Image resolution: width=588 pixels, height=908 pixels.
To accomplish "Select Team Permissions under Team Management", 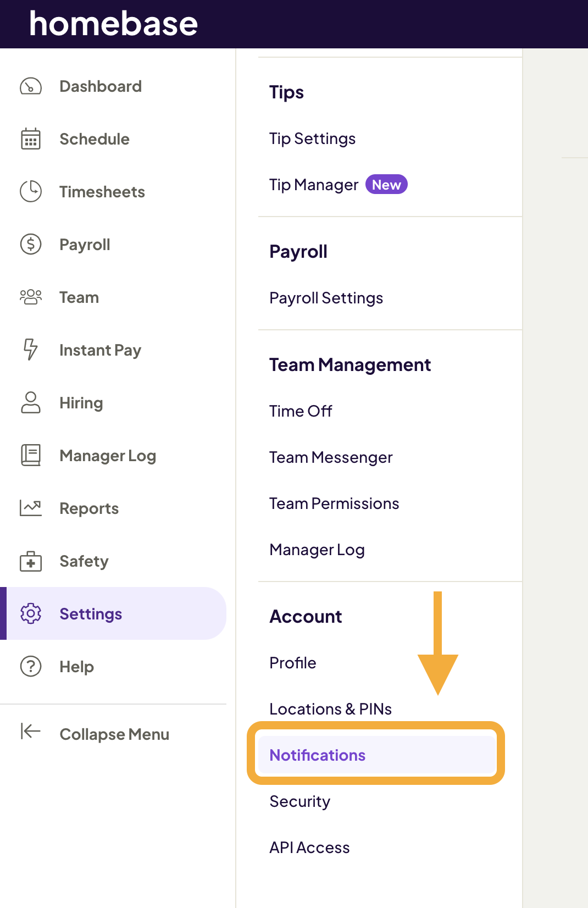I will (334, 503).
